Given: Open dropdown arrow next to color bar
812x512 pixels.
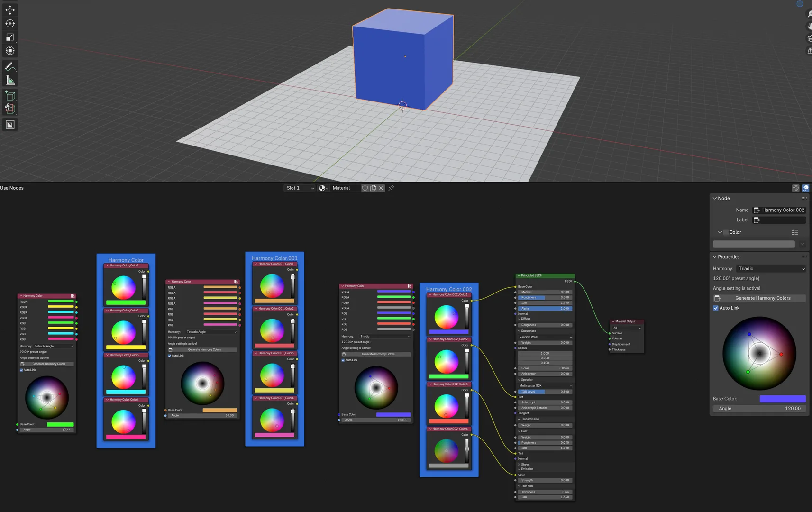Looking at the screenshot, I should coord(802,244).
